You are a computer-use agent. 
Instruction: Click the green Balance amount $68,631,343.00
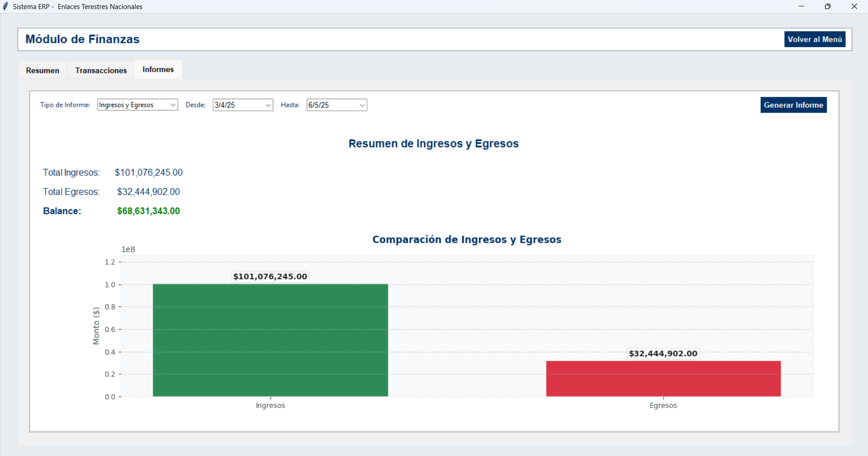coord(148,211)
